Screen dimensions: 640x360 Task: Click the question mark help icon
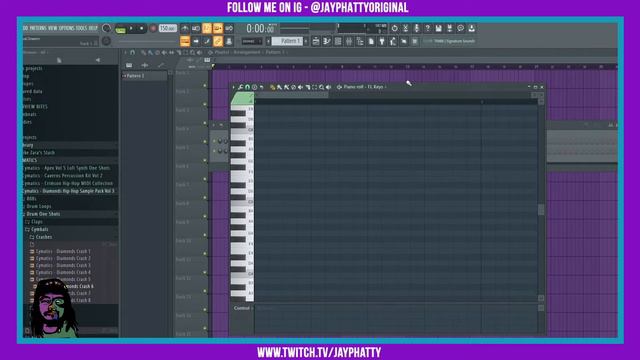coord(427,28)
